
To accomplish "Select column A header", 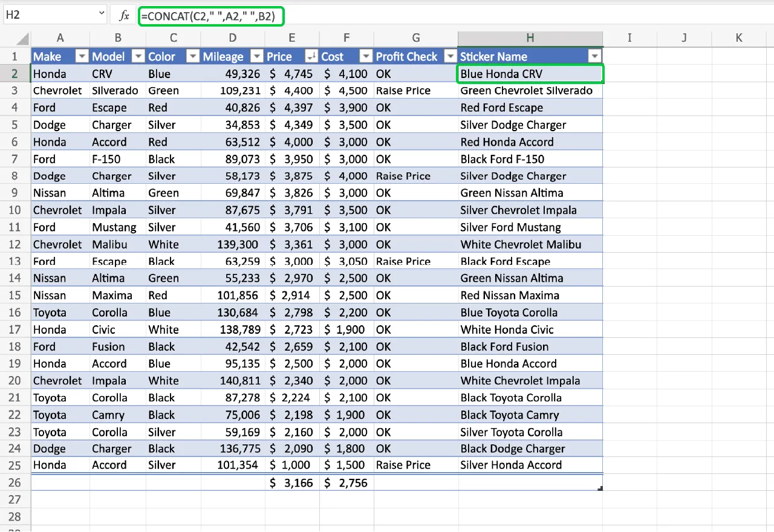I will point(60,38).
